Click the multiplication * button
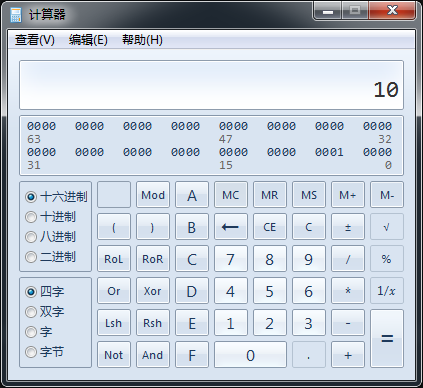The height and width of the screenshot is (388, 423). (348, 291)
